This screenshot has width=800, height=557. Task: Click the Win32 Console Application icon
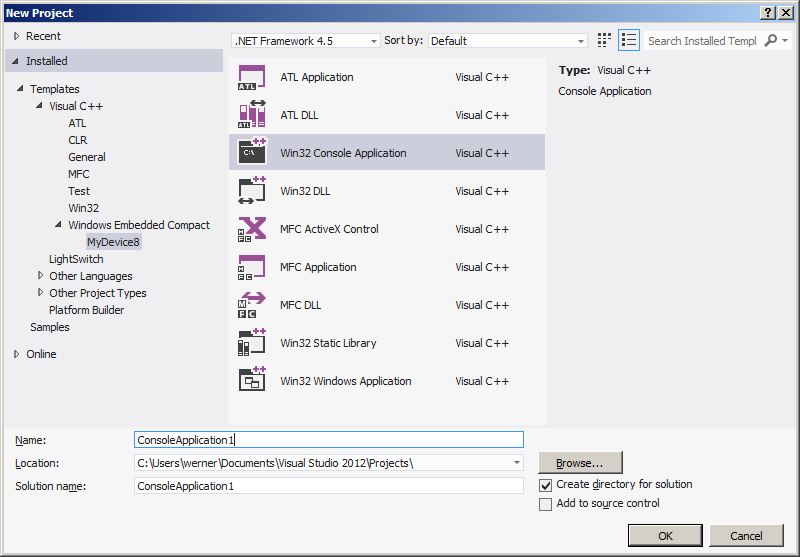pos(252,152)
